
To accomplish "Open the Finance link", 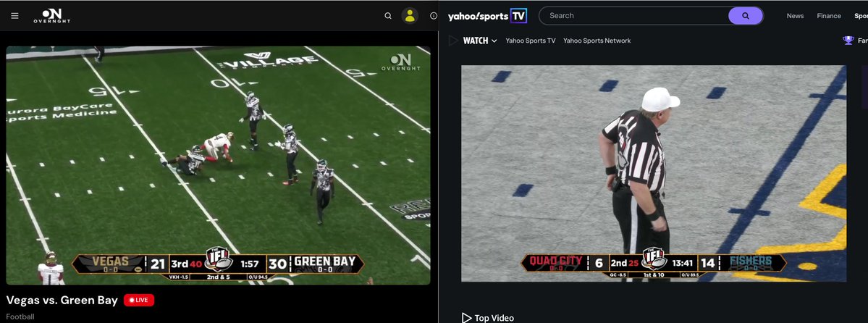I will tap(829, 15).
